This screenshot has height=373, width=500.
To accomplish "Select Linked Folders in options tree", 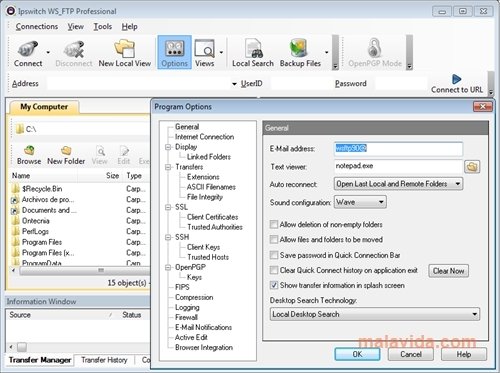I will click(x=209, y=157).
